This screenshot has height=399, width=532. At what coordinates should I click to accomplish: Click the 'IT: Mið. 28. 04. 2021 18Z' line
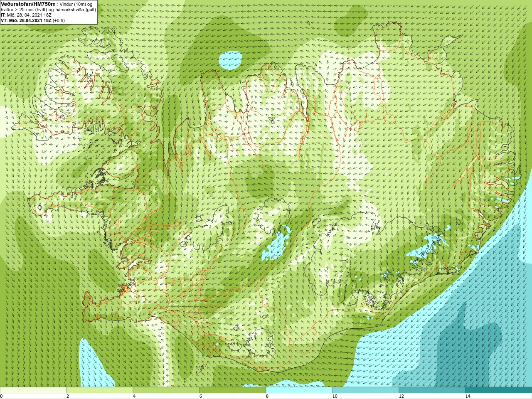(27, 15)
